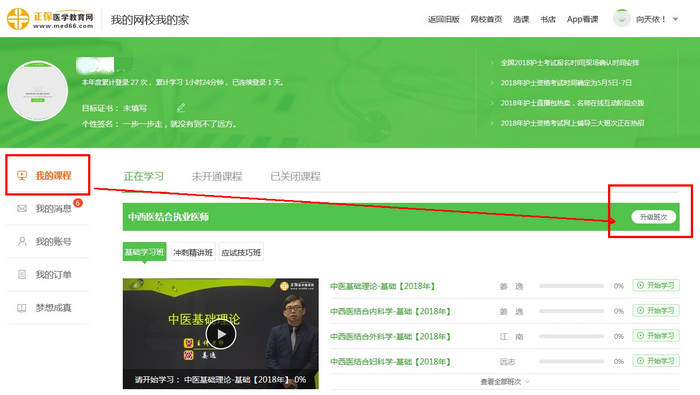Image resolution: width=700 pixels, height=395 pixels.
Task: Click the 我的课程 monitor icon
Action: [x=22, y=175]
